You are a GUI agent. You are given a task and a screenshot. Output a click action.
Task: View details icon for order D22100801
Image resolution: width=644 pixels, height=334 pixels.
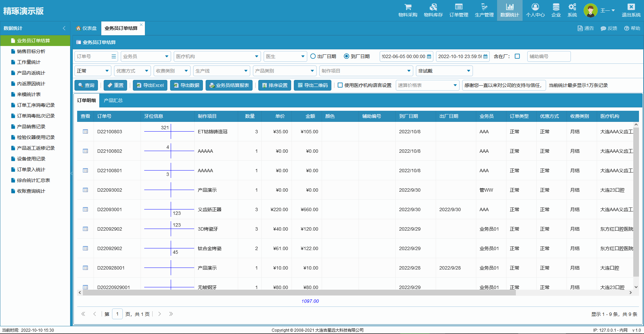click(x=85, y=171)
